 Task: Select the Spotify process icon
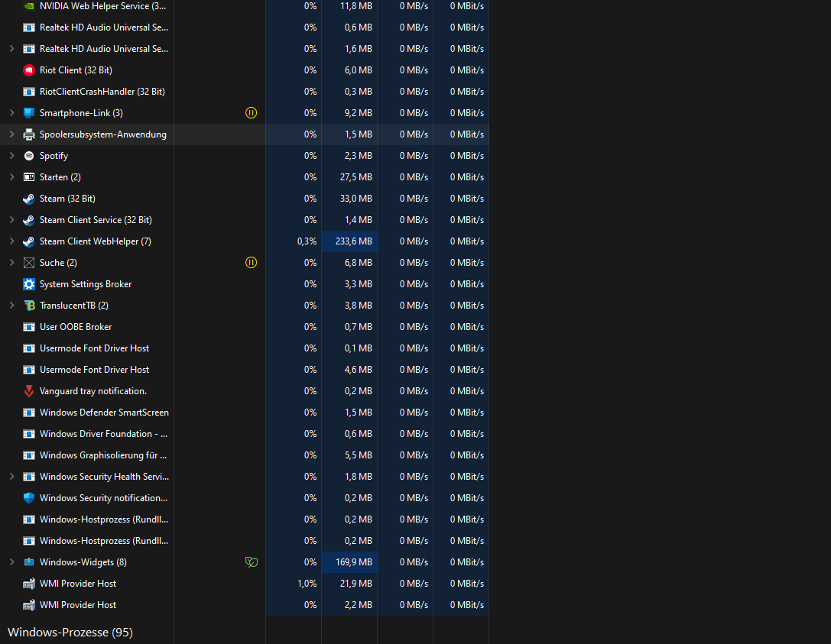click(x=28, y=155)
